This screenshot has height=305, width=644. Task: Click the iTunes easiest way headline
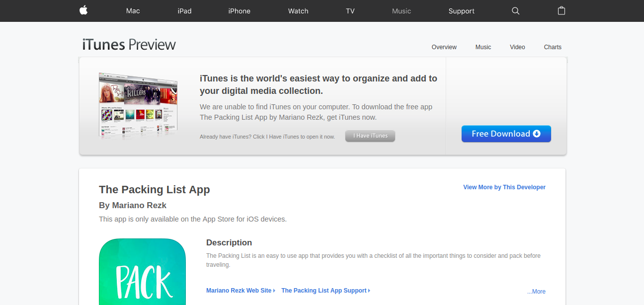click(319, 84)
